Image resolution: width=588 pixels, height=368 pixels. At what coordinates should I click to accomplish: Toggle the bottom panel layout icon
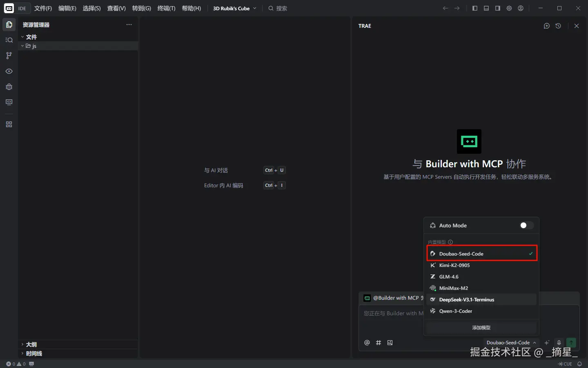point(486,8)
